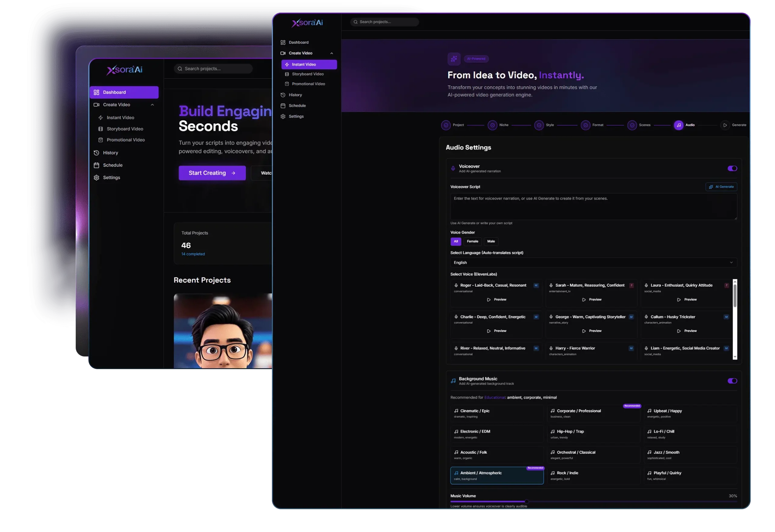Toggle the Background Music switch
Screen dimensions: 775x532
(x=733, y=381)
